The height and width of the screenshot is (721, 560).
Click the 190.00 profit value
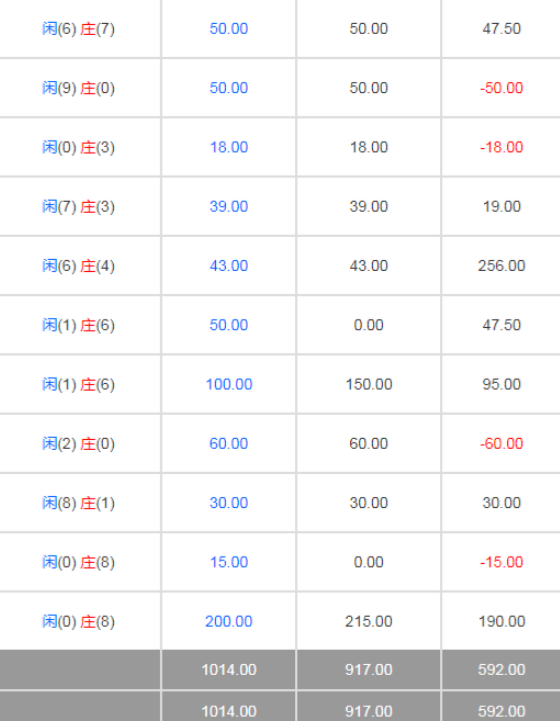point(502,621)
